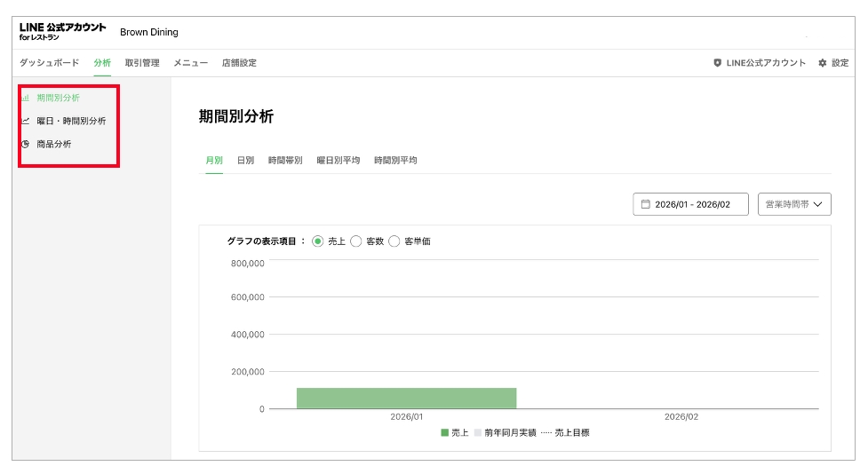The height and width of the screenshot is (474, 868).
Task: Go to the ダッシュボード tab
Action: point(49,63)
